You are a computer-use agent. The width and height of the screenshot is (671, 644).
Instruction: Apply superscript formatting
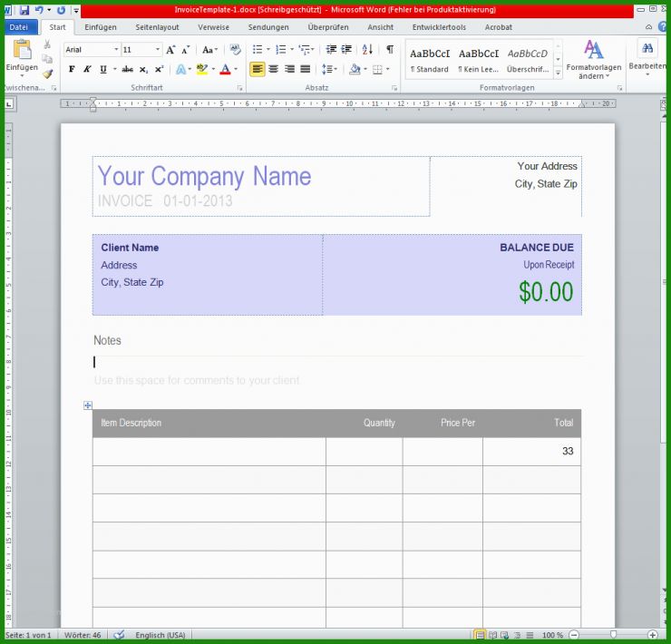(160, 69)
